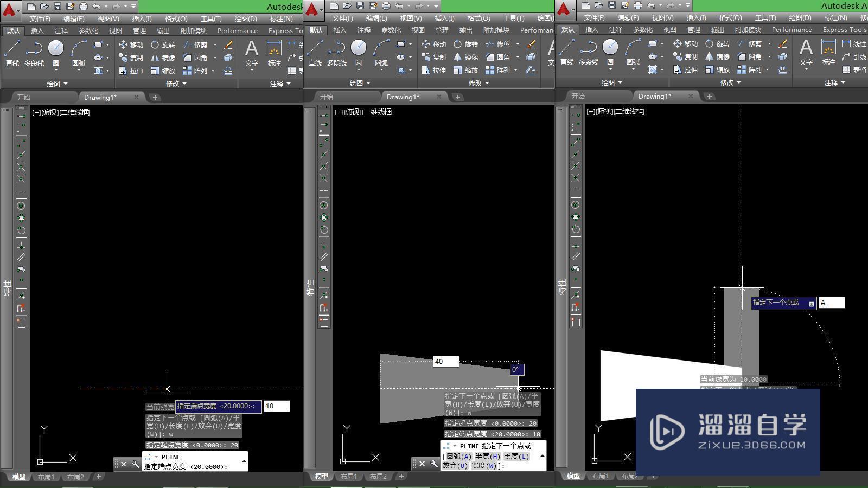This screenshot has height=488, width=868.
Task: Expand the 绘图 panel in left window
Action: click(57, 84)
